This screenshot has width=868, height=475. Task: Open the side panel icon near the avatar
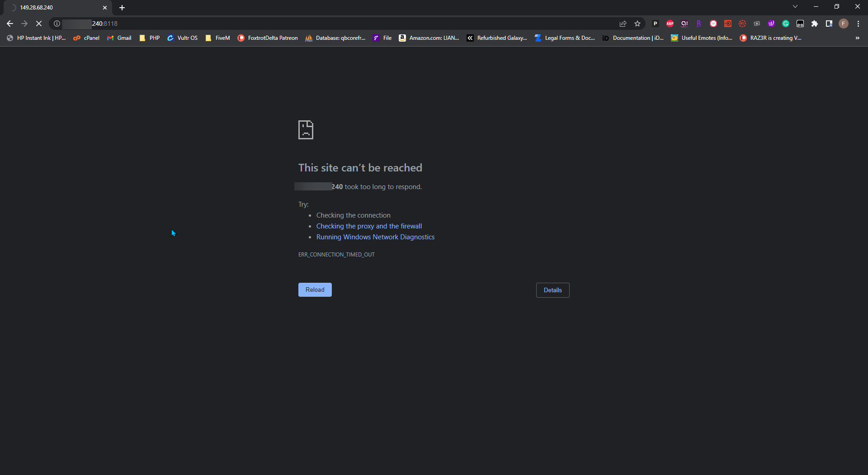point(829,24)
